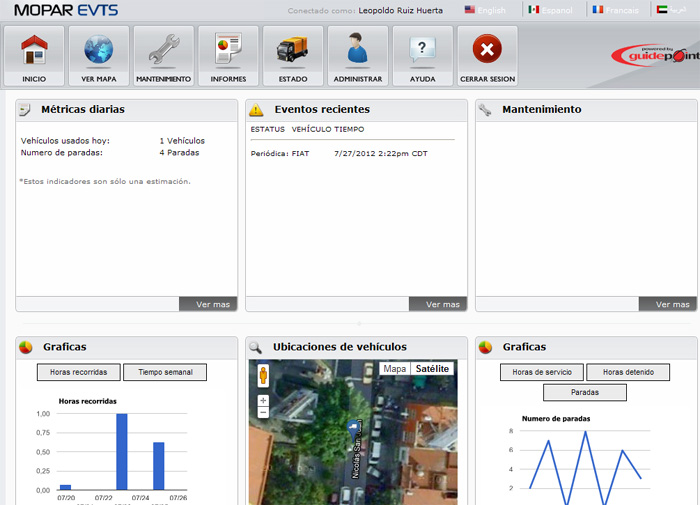Zoom in on the map with plus
Screen dimensions: 700x505
tap(263, 401)
